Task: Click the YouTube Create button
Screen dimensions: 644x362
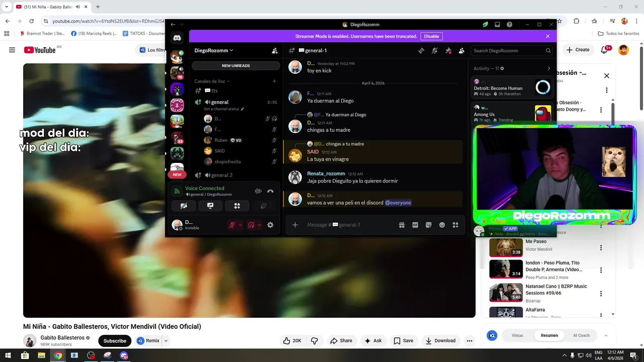Action: tap(578, 50)
